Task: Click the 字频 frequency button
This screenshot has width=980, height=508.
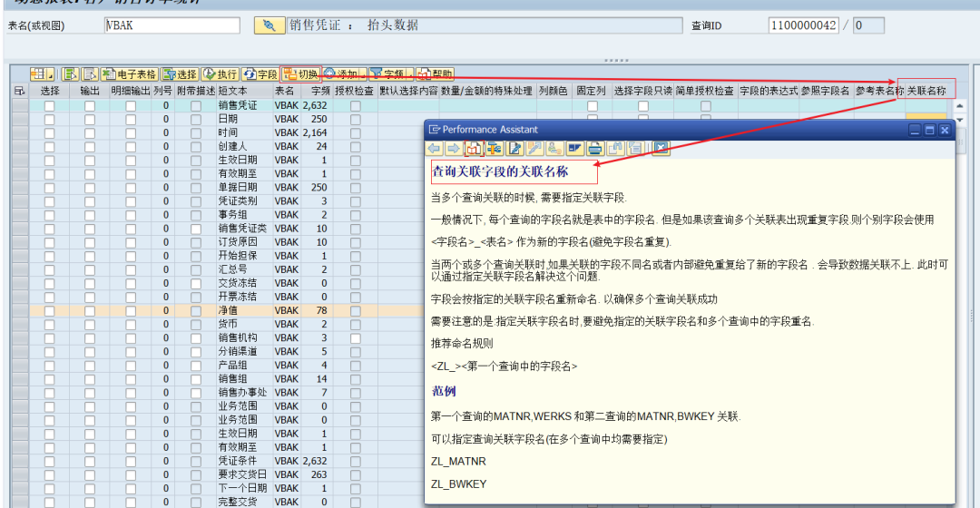Action: click(x=387, y=74)
